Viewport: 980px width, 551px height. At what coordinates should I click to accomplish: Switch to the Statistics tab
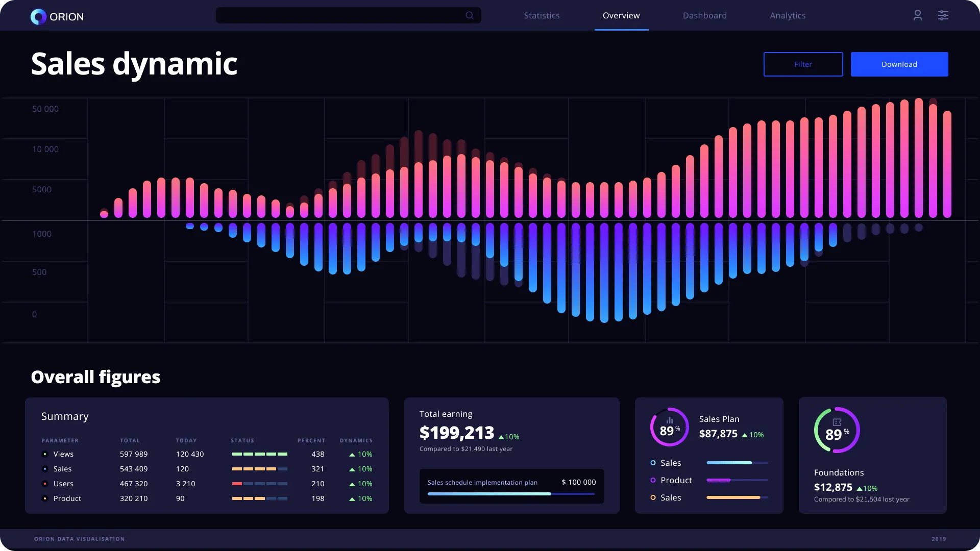[542, 15]
